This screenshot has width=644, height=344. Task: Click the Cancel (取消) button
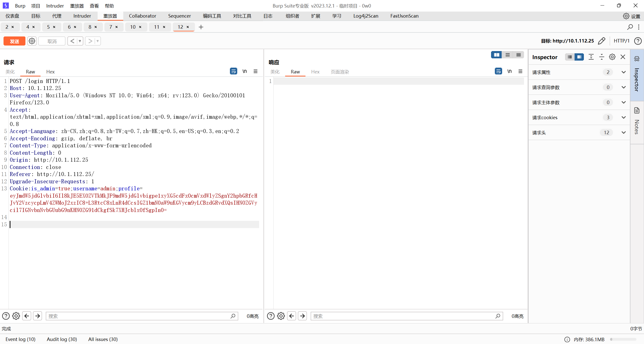point(52,41)
